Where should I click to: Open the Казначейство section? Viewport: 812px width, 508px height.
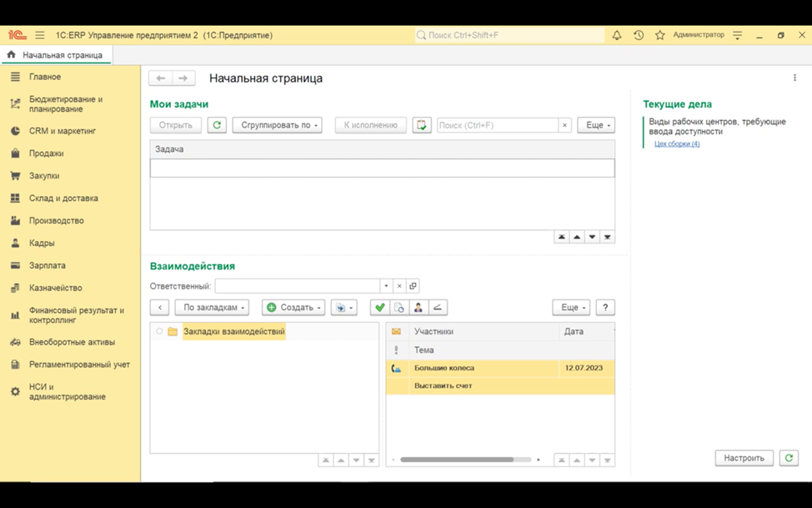[55, 288]
